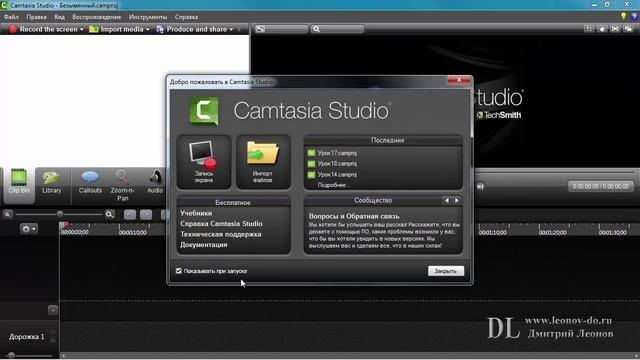Open the Воспроизведение menu
The width and height of the screenshot is (640, 360).
[x=97, y=17]
